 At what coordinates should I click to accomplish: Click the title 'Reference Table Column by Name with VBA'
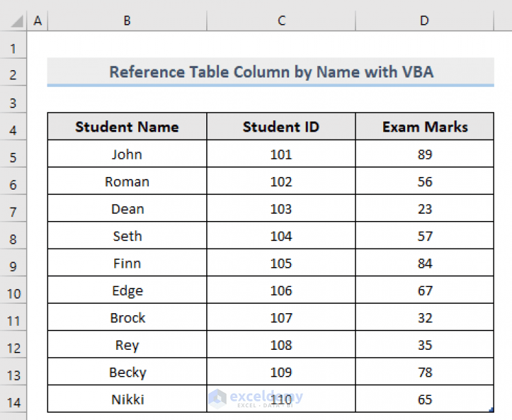coord(271,72)
